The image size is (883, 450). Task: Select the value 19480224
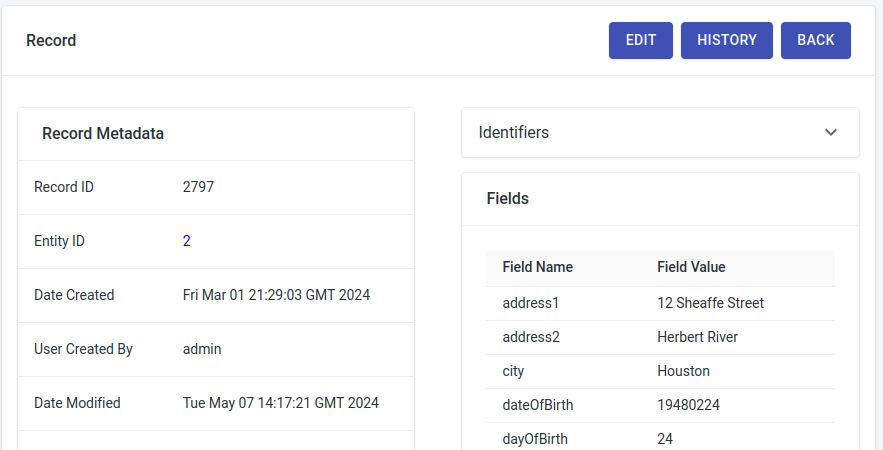click(689, 405)
